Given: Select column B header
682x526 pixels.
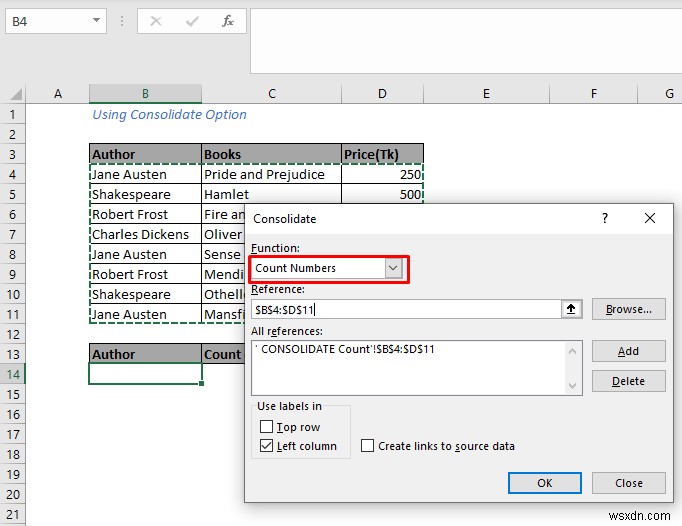Looking at the screenshot, I should (145, 94).
